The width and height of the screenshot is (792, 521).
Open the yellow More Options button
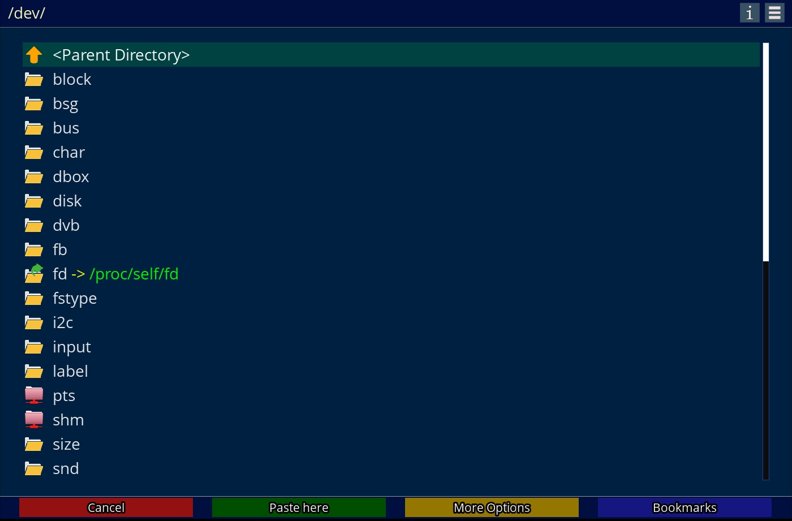point(491,507)
